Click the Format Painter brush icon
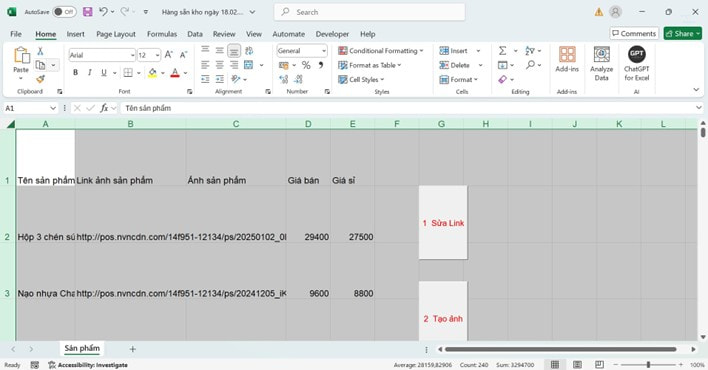The image size is (708, 370). click(x=40, y=80)
